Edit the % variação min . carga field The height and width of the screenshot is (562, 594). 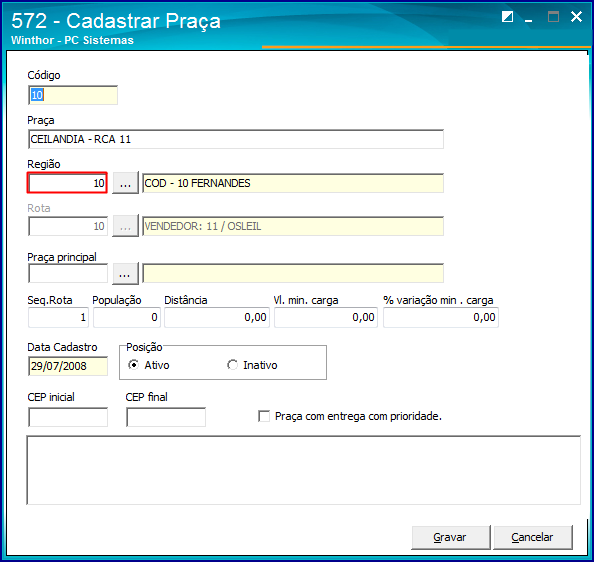(441, 317)
